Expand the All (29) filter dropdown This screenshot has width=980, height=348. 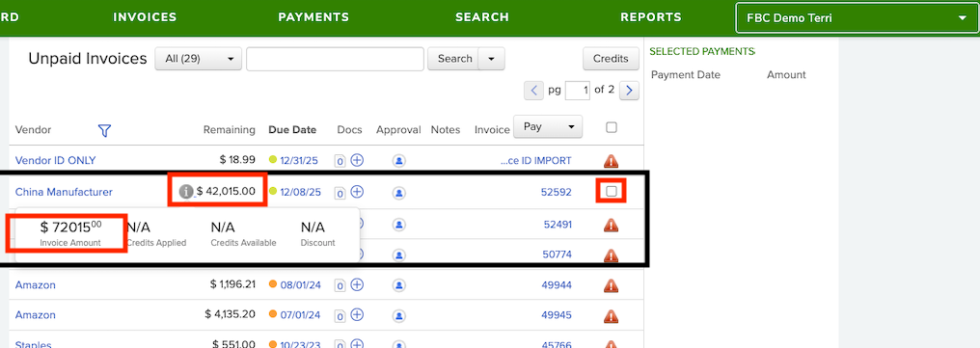coord(198,59)
